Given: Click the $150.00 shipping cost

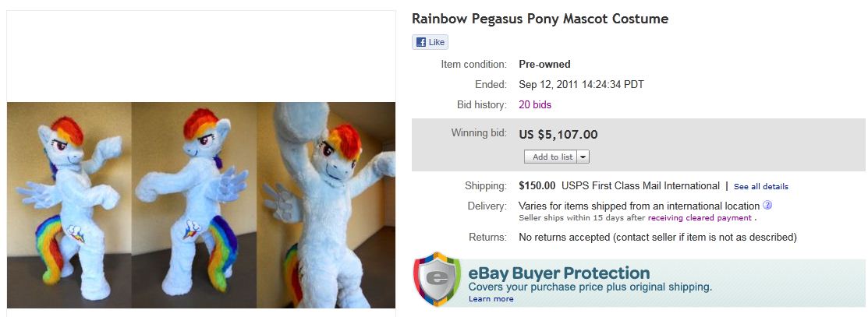Looking at the screenshot, I should (537, 186).
